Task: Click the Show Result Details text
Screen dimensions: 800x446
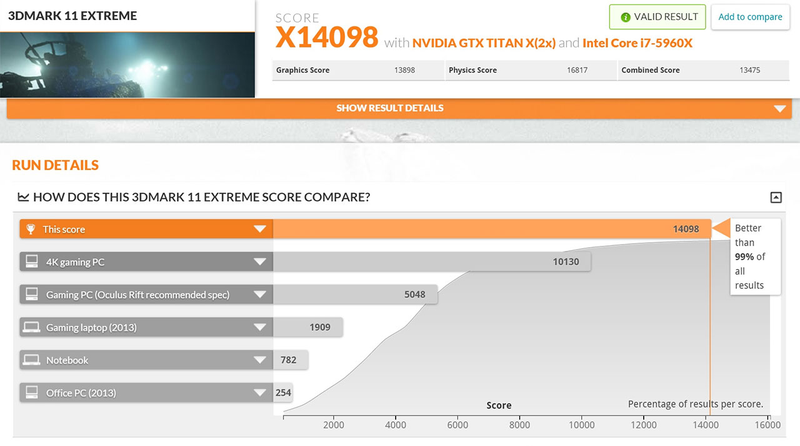Action: click(x=390, y=108)
